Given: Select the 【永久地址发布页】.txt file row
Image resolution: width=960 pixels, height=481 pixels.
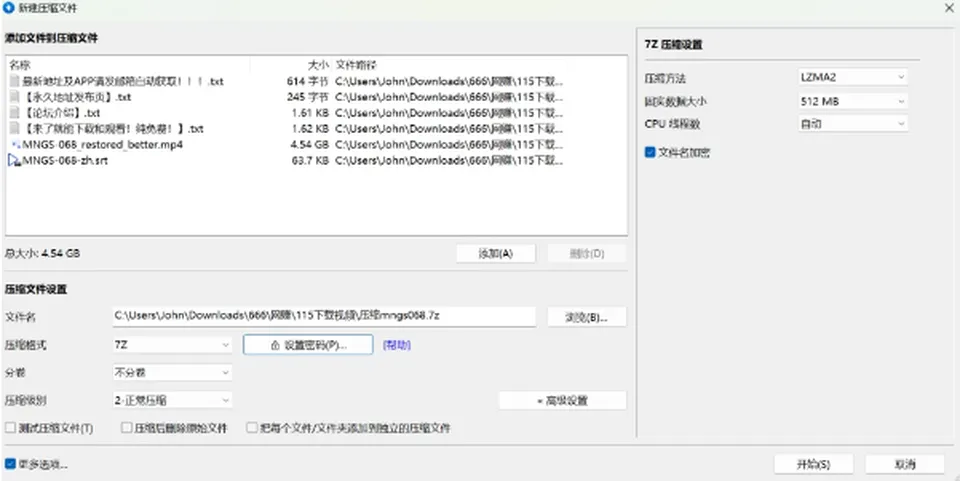Looking at the screenshot, I should (x=316, y=97).
